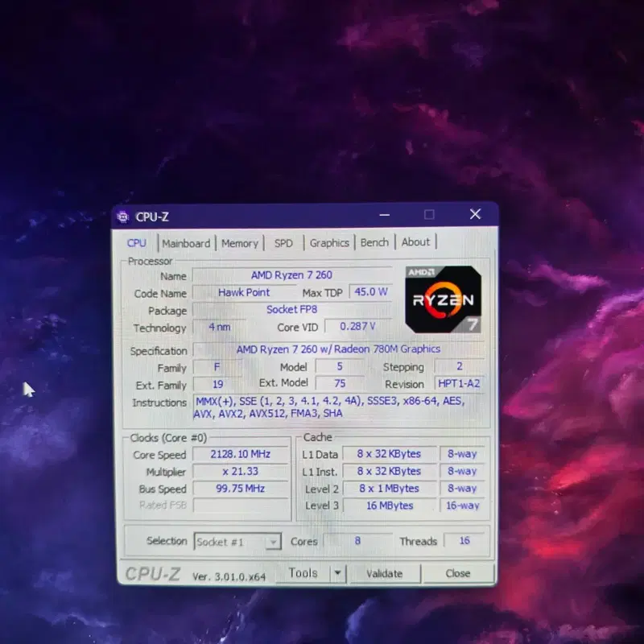Expand the Tools dropdown arrow
Image resolution: width=644 pixels, height=644 pixels.
[x=337, y=572]
